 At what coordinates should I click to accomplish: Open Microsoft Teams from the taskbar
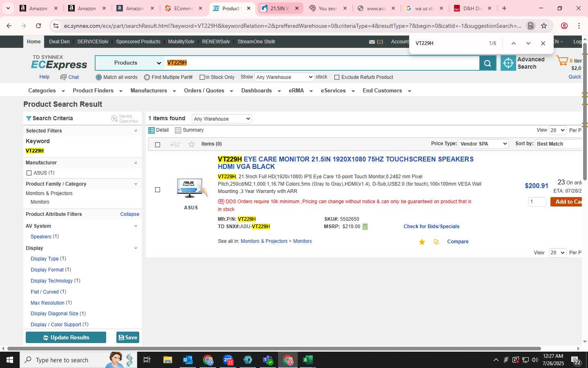pyautogui.click(x=268, y=360)
